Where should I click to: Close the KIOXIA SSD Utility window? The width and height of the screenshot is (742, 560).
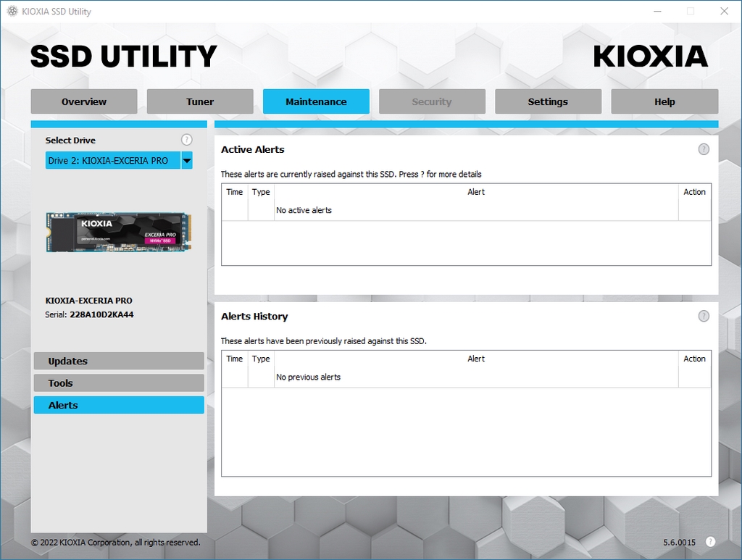tap(724, 12)
